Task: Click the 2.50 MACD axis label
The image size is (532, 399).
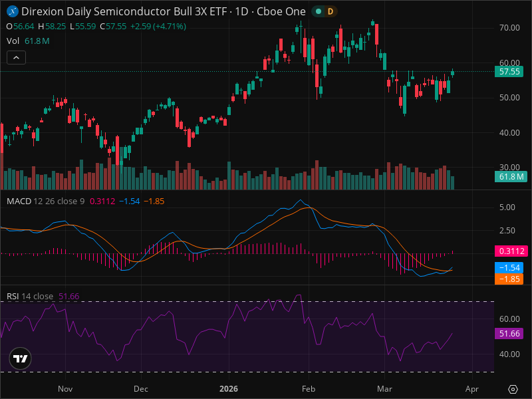Action: click(507, 231)
